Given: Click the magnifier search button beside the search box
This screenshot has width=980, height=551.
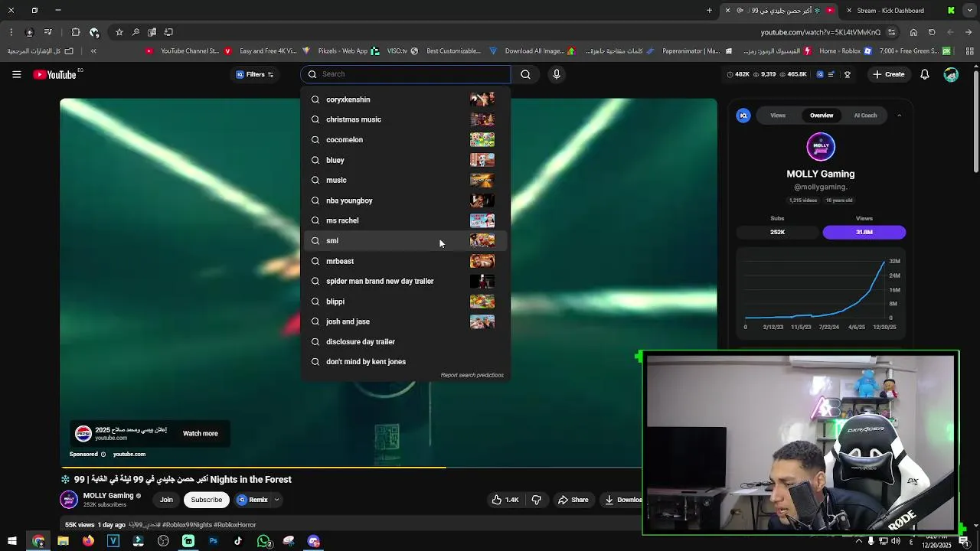Looking at the screenshot, I should point(525,74).
